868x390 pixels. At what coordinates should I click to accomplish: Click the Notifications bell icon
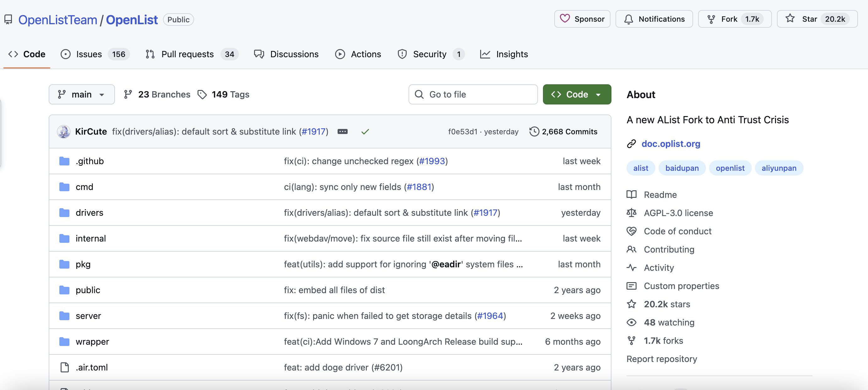628,19
